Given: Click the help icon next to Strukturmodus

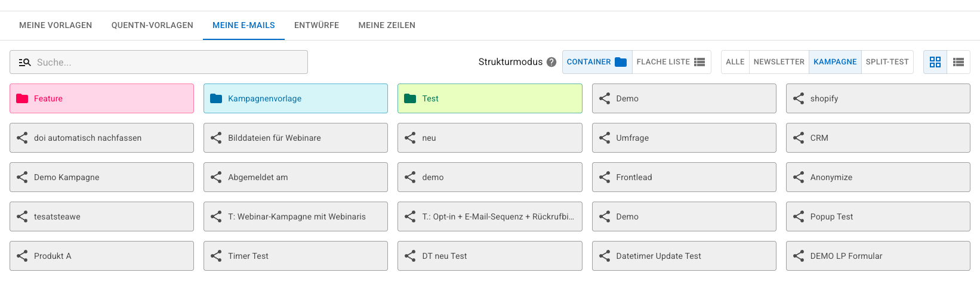Looking at the screenshot, I should (x=551, y=62).
